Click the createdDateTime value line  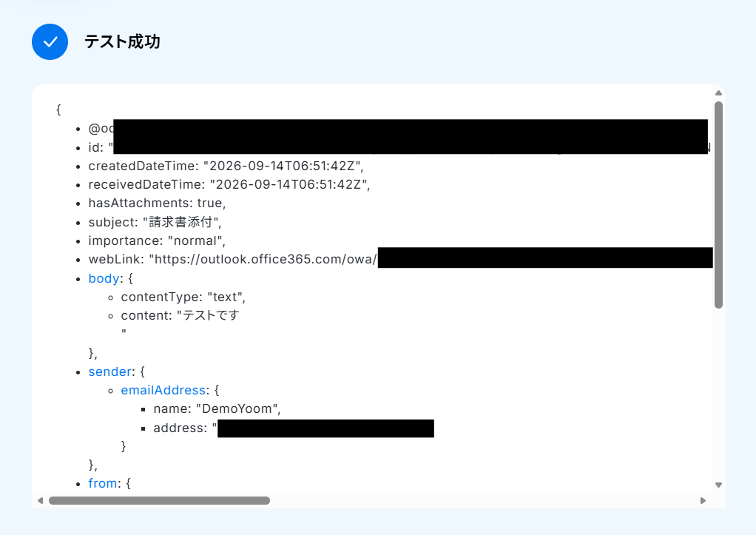click(226, 166)
